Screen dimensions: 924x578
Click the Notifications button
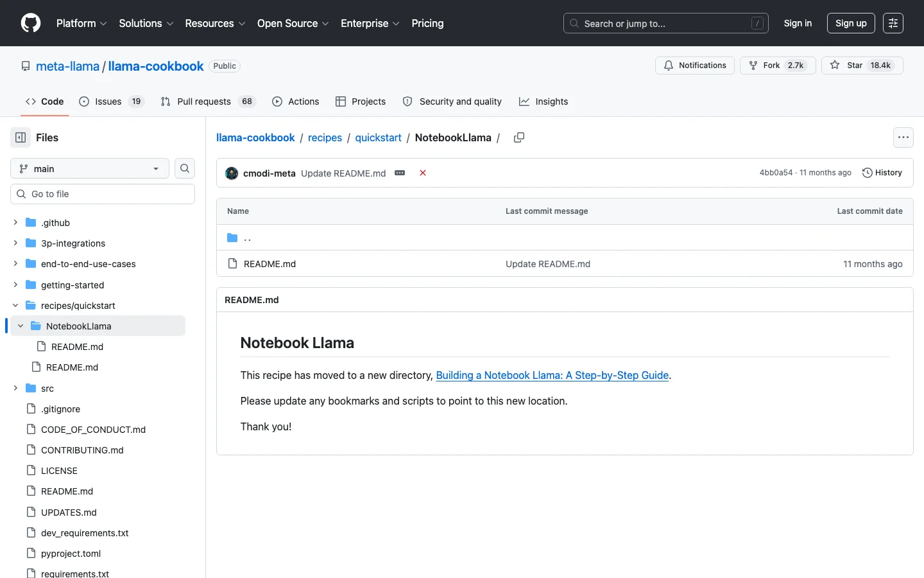pyautogui.click(x=695, y=66)
